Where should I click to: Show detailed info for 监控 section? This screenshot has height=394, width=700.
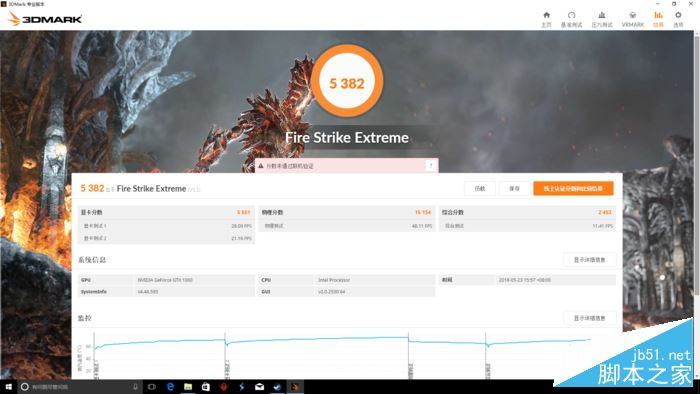point(589,318)
